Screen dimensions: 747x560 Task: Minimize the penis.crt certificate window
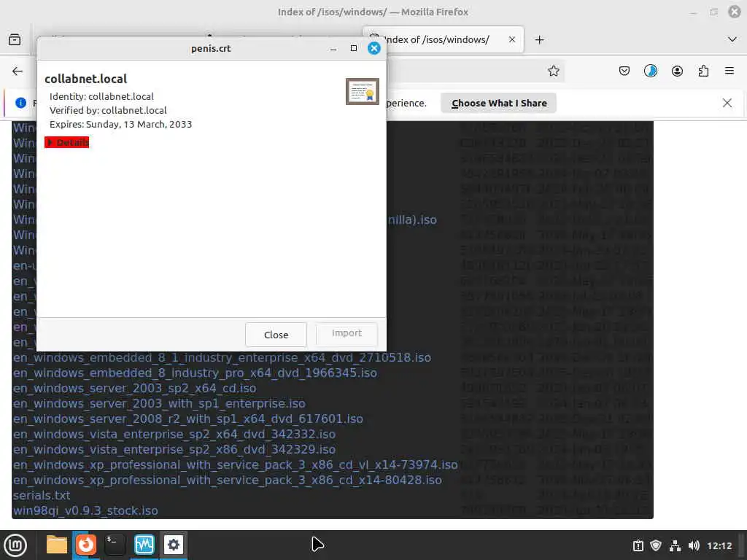[333, 48]
